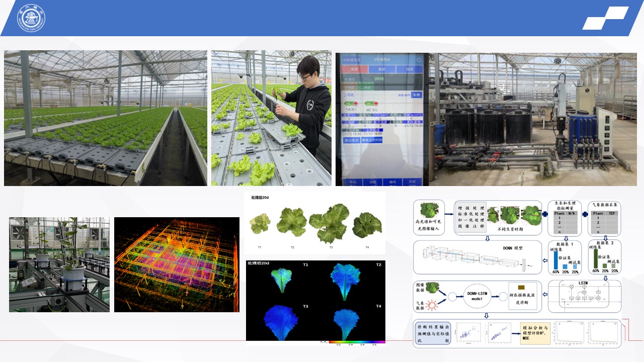The width and height of the screenshot is (644, 362).
Task: Select the middle 配置 tab on touchscreen
Action: [382, 69]
